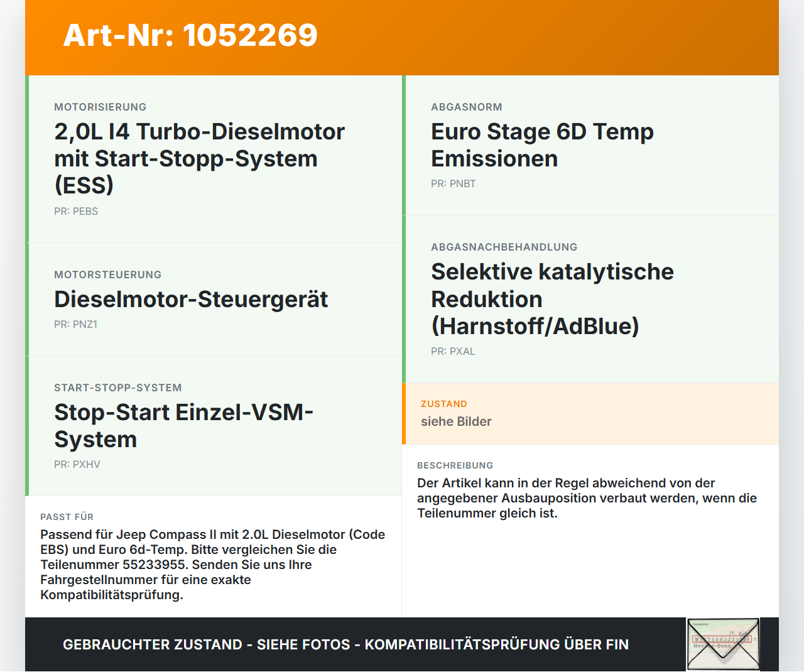
Task: Click the MOTORSTEUERUNG label
Action: tap(108, 274)
